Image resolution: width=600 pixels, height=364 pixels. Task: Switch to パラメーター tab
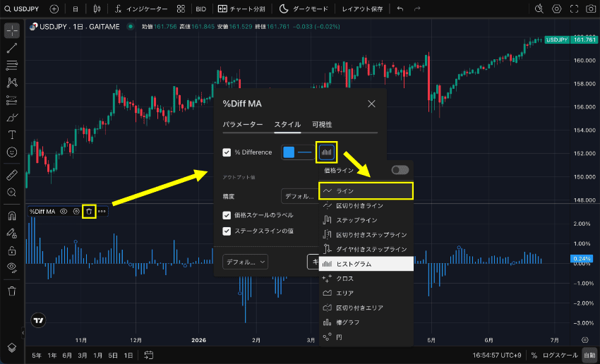[243, 125]
